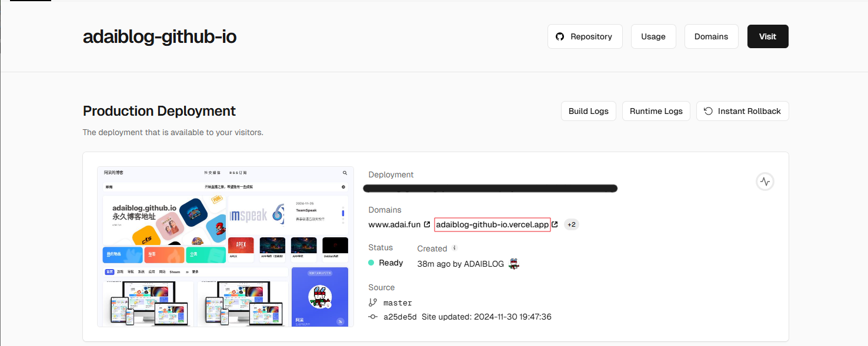Viewport: 868px width, 346px height.
Task: Click external link icon next to www.adai.fun
Action: tap(426, 224)
